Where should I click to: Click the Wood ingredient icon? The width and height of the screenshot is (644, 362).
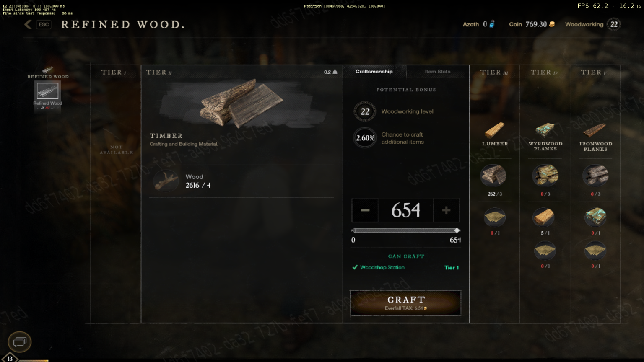coord(166,181)
